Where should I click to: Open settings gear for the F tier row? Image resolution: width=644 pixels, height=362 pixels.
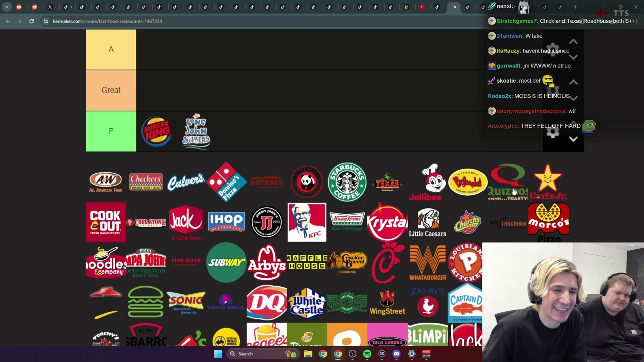(553, 131)
